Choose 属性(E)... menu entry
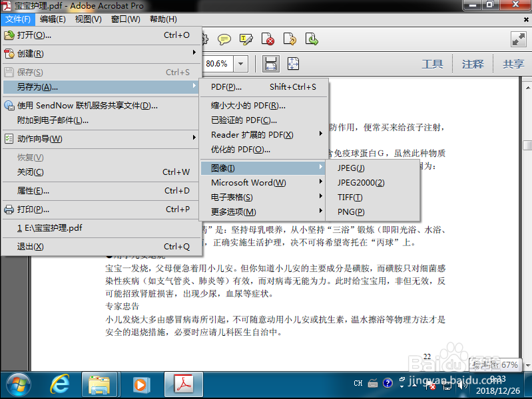Viewport: 532px width, 399px height. tap(101, 191)
